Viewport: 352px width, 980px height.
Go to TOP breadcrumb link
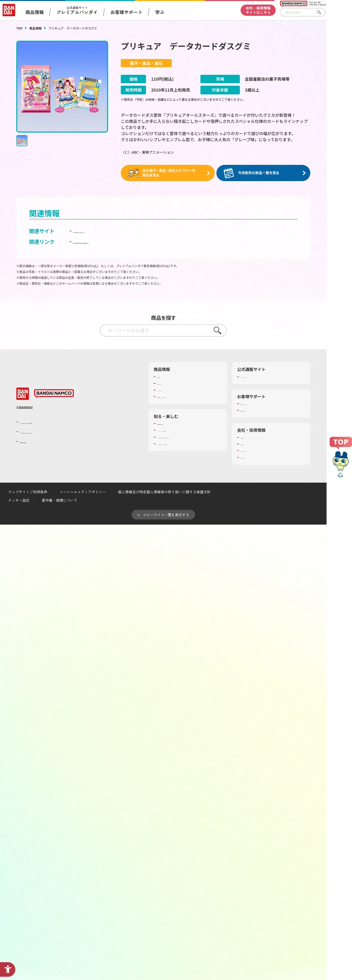click(x=19, y=28)
